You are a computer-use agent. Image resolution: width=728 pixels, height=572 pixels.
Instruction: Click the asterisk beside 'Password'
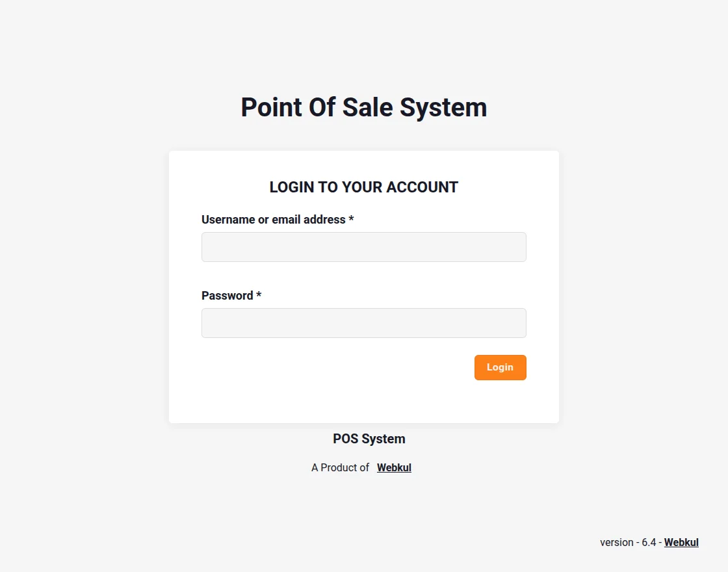258,296
